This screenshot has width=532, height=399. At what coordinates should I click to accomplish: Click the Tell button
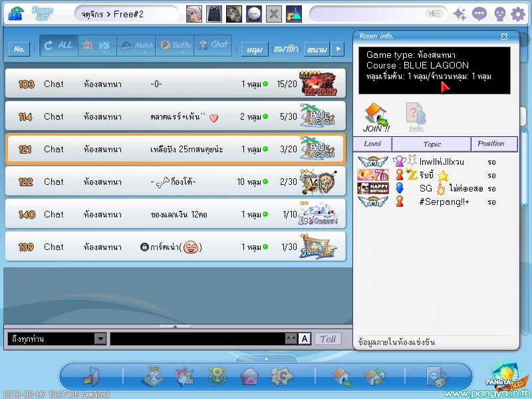[x=328, y=339]
